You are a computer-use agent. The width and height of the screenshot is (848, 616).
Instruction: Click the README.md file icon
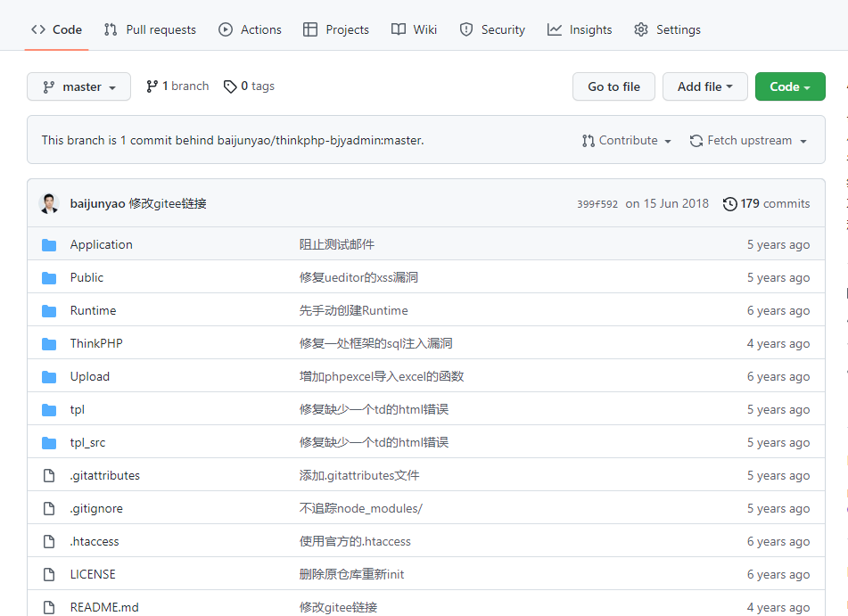(x=49, y=607)
